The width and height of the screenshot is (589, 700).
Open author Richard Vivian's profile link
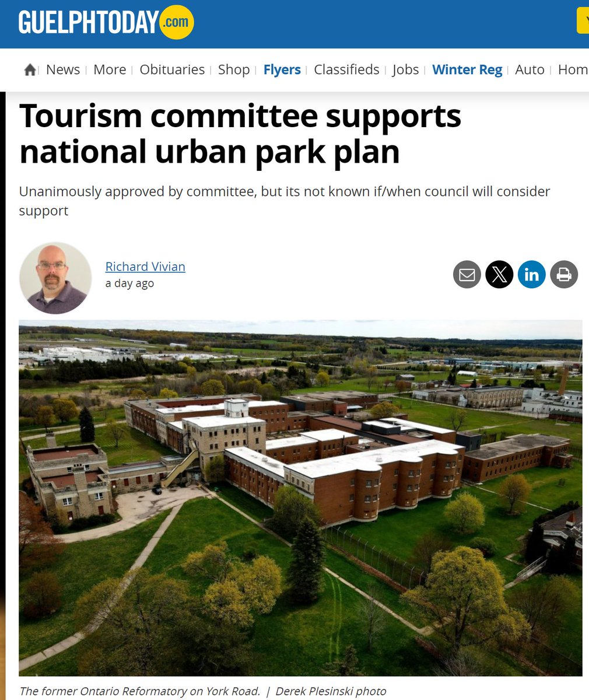pos(145,267)
